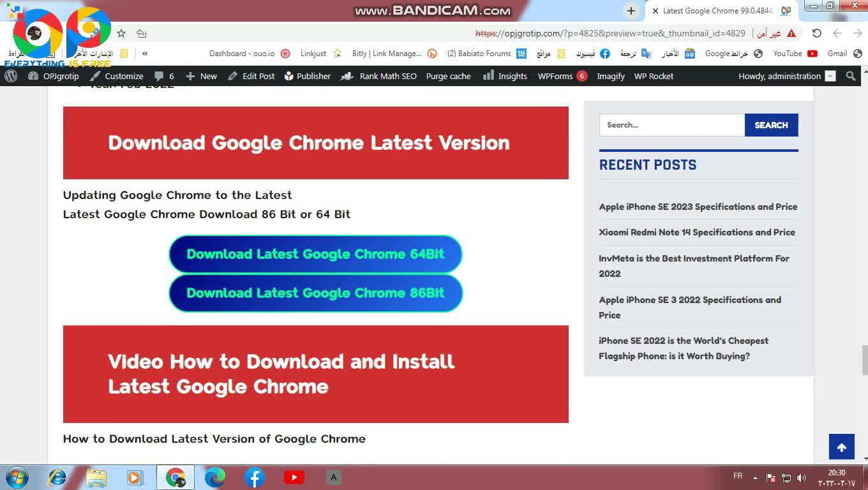Open the مواقع bookmarks folder
868x490 pixels.
click(x=551, y=54)
